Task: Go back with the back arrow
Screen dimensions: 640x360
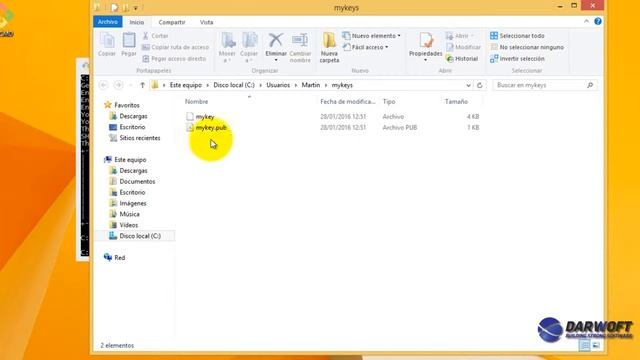Action: (x=103, y=85)
